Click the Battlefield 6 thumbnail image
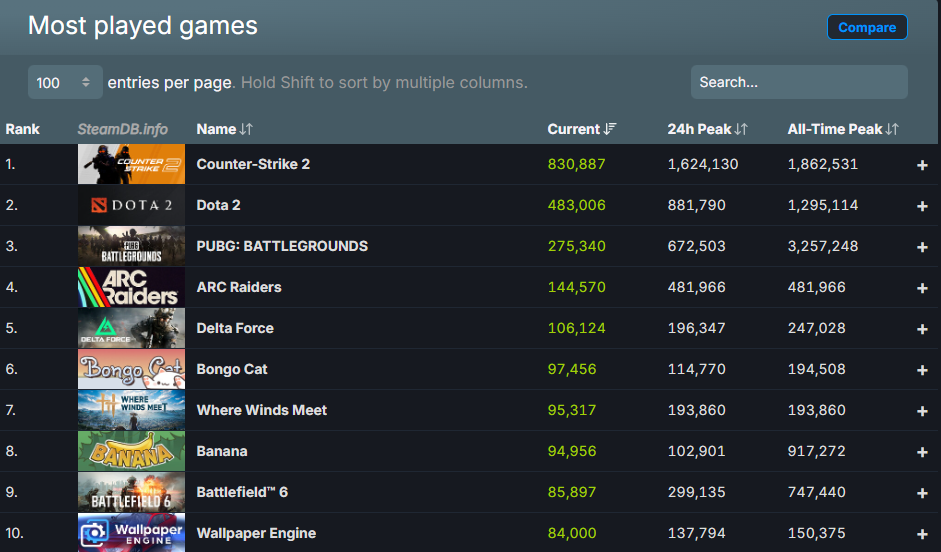 pos(131,492)
